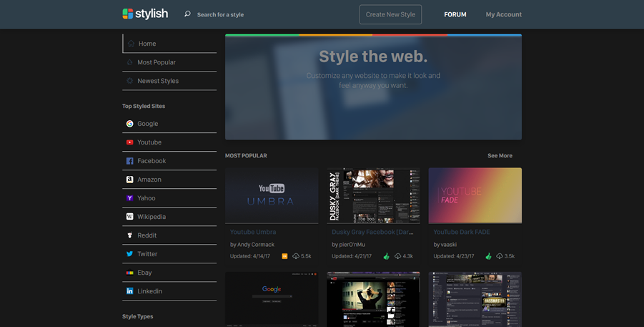Click the Yahoo logo icon
Screen dimensions: 644x327
tap(130, 197)
